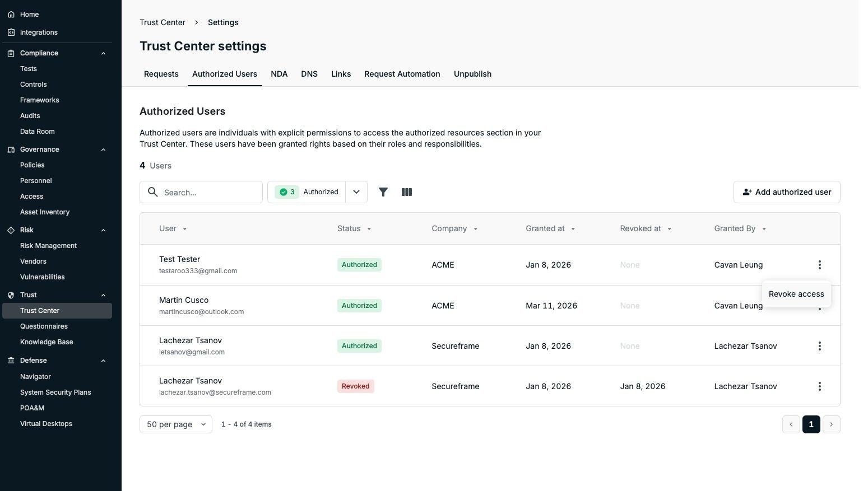
Task: Open Frameworks in the sidebar
Action: point(40,100)
